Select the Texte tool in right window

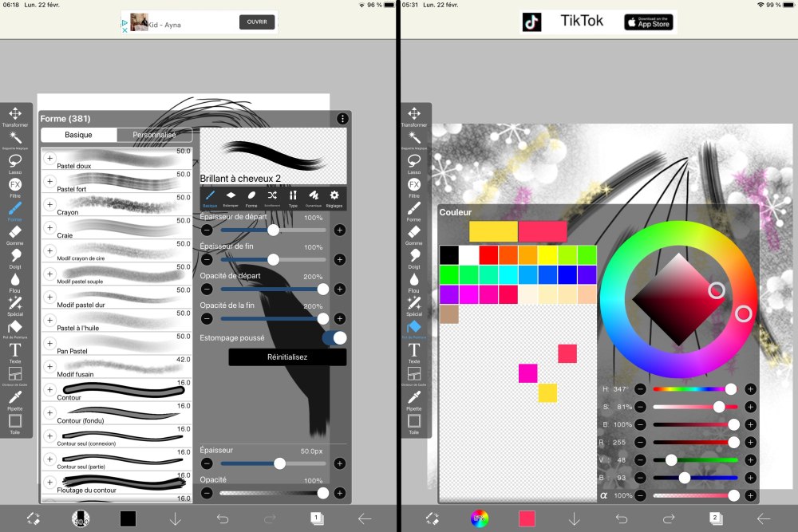pos(414,352)
